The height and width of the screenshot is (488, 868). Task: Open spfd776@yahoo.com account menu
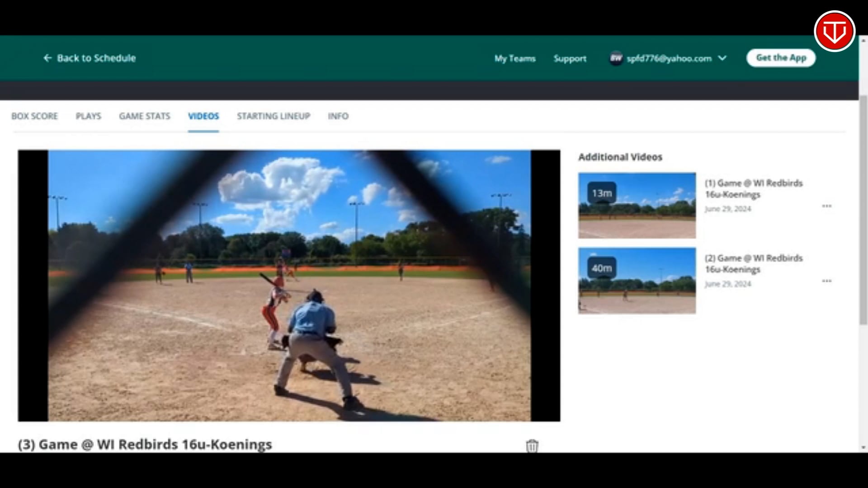[x=669, y=58]
